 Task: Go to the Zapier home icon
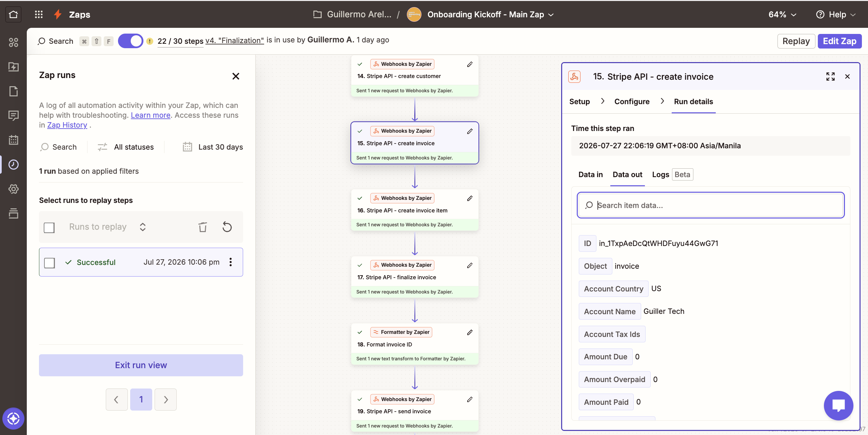point(13,14)
